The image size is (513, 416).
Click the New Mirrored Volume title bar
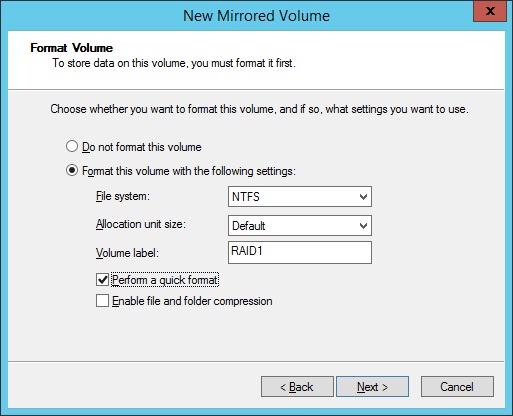click(256, 16)
